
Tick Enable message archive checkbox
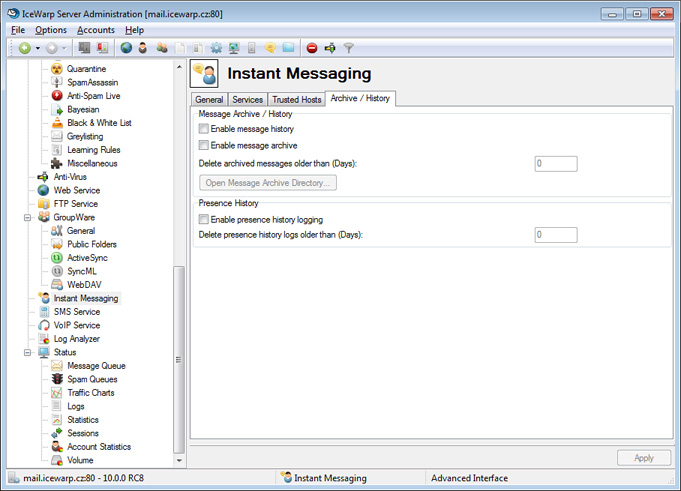[204, 145]
